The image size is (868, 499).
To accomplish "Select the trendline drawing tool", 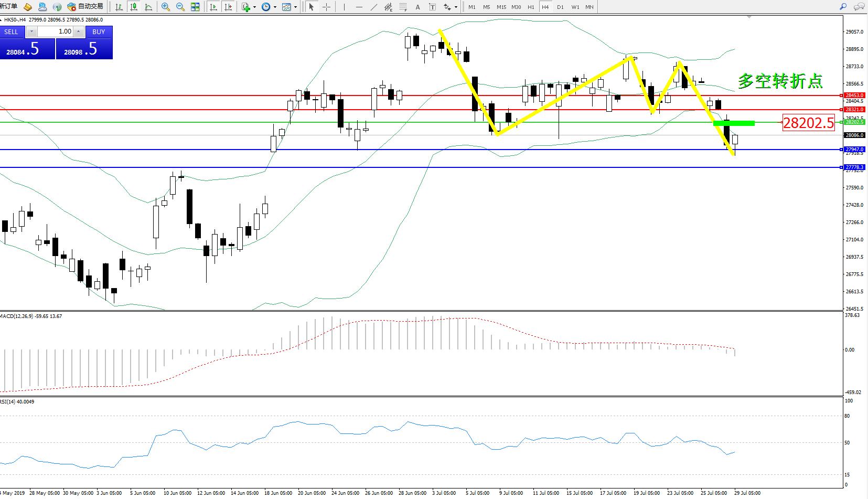I will pos(373,7).
